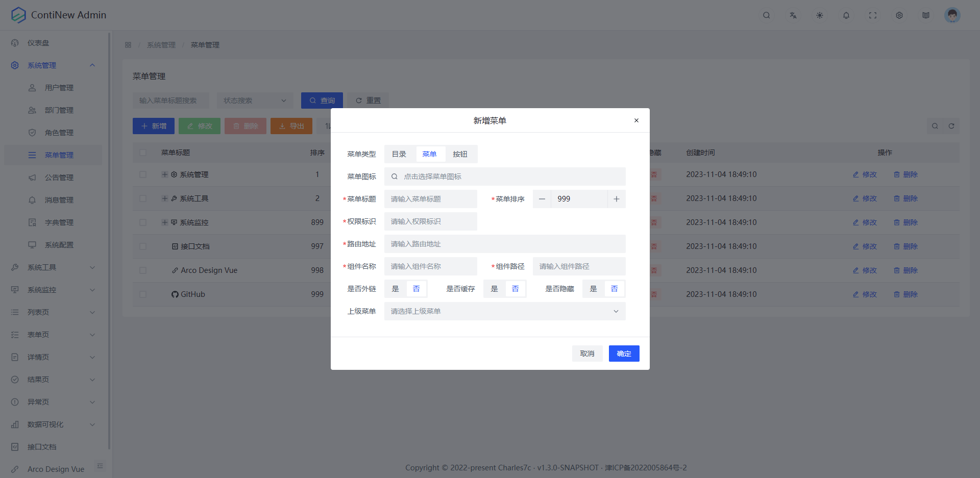
Task: Open the 上级菜单 dropdown
Action: tap(504, 311)
